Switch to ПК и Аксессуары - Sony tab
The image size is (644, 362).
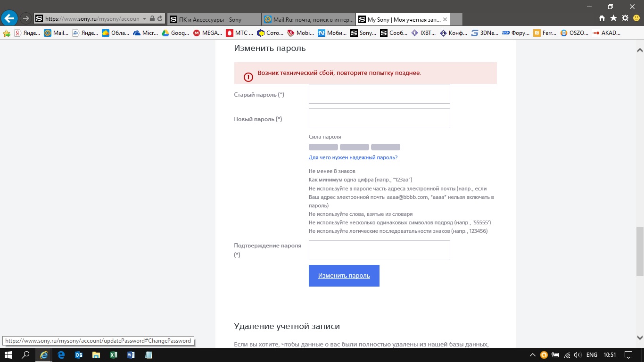pyautogui.click(x=214, y=19)
